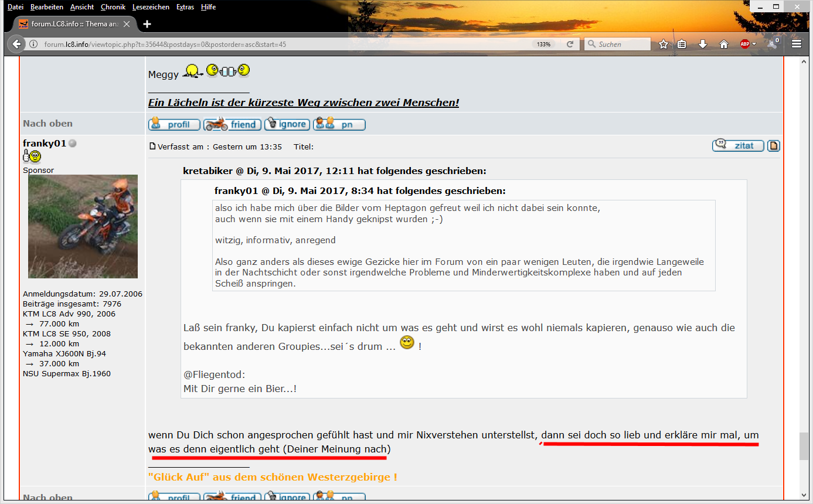The width and height of the screenshot is (813, 504).
Task: Click the small post icon beside 'Verfasst am'
Action: [152, 147]
